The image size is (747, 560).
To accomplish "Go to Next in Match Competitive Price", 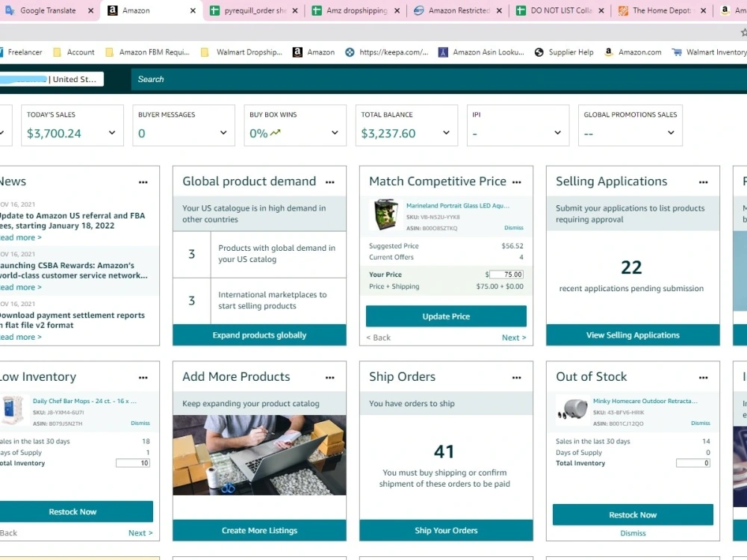I will click(x=514, y=337).
